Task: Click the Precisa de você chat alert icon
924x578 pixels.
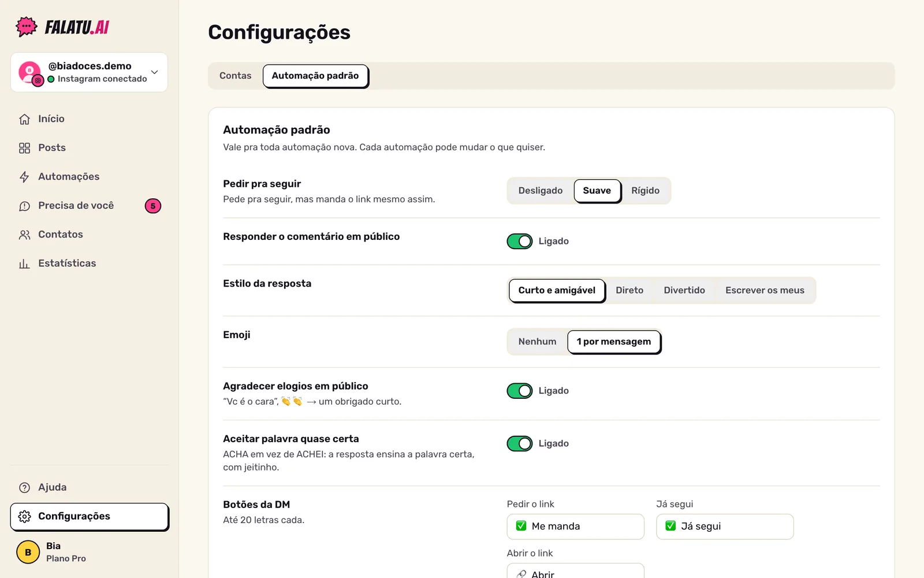Action: 24,206
